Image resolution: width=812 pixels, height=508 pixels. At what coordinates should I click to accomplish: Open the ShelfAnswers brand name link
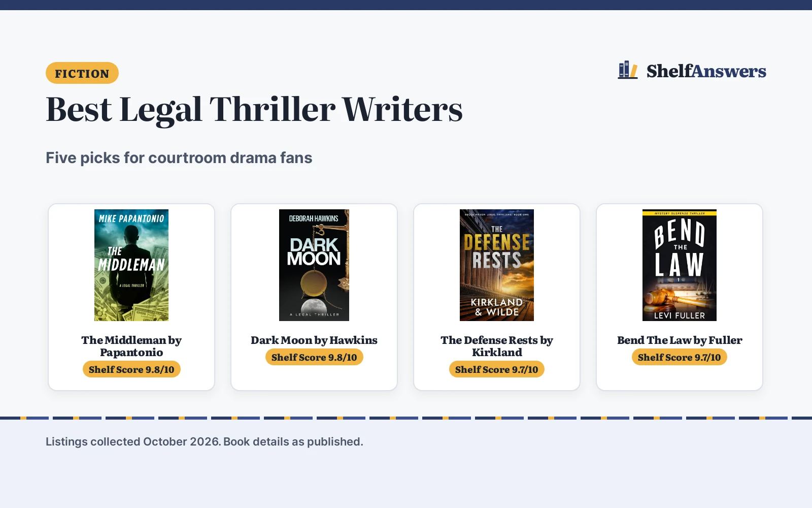pyautogui.click(x=706, y=71)
